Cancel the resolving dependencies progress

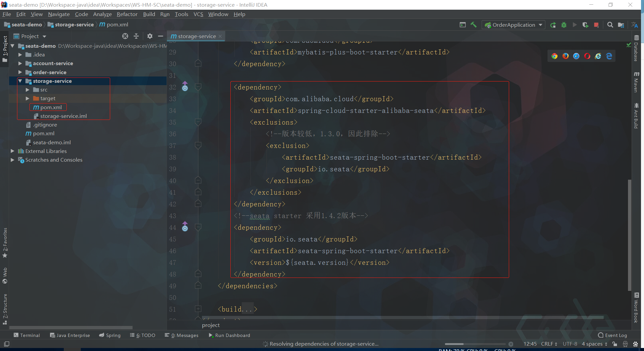pyautogui.click(x=511, y=344)
